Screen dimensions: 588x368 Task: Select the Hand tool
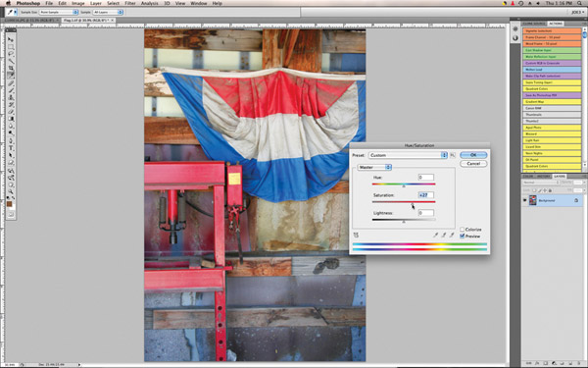11,184
